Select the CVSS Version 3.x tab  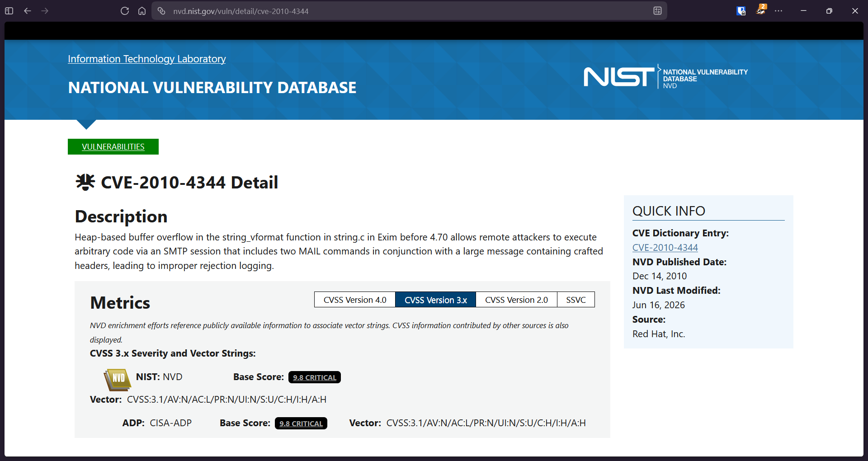tap(436, 300)
